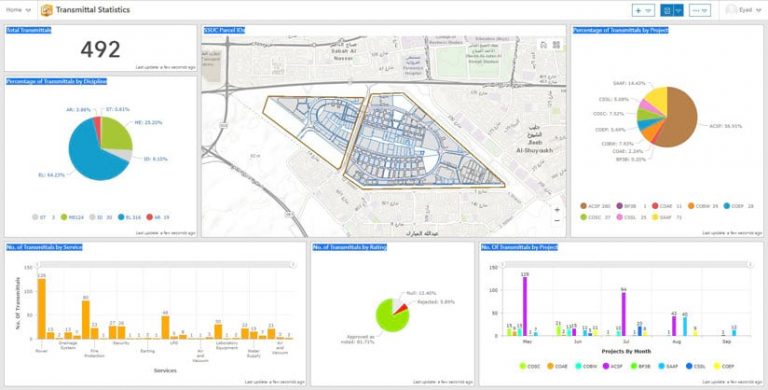Expand the blue Save options arrow
Viewport: 768px width, 390px height.
pos(678,10)
